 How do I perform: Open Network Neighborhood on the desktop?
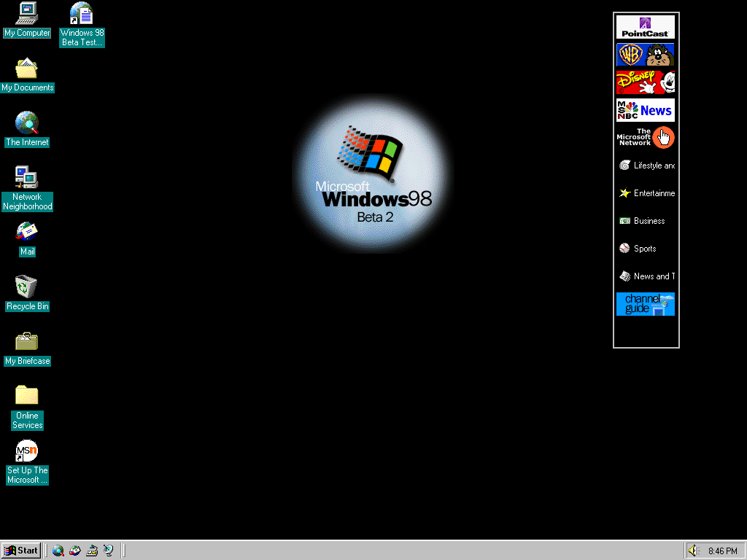tap(26, 177)
